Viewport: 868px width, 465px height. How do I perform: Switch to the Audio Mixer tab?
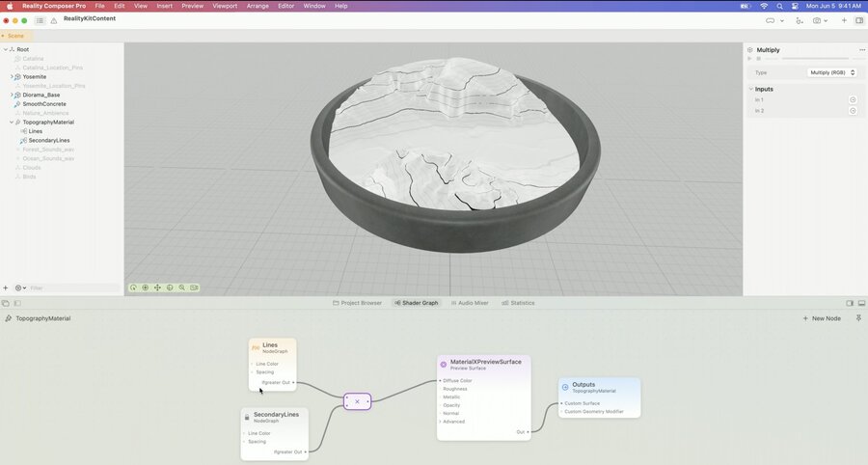pyautogui.click(x=470, y=303)
